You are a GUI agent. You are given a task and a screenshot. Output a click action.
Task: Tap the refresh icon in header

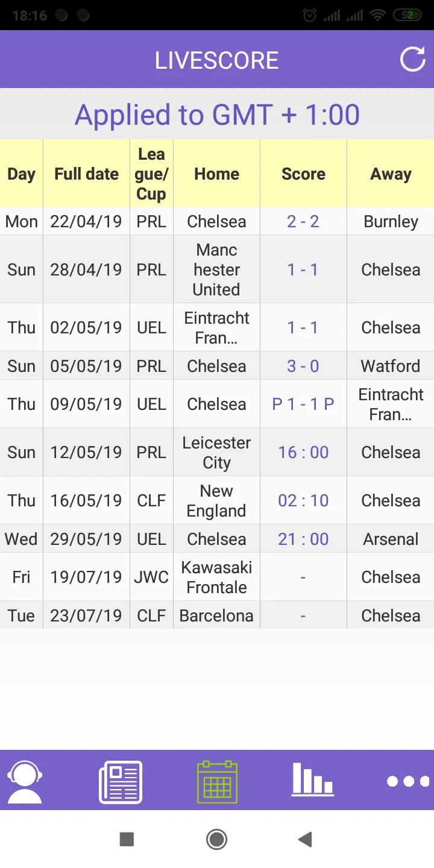413,59
